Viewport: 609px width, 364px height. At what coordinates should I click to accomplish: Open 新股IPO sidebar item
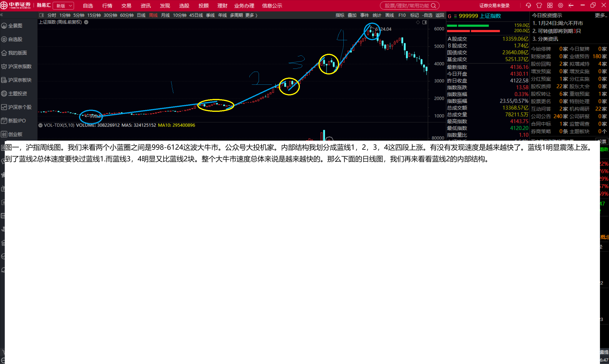click(x=17, y=121)
